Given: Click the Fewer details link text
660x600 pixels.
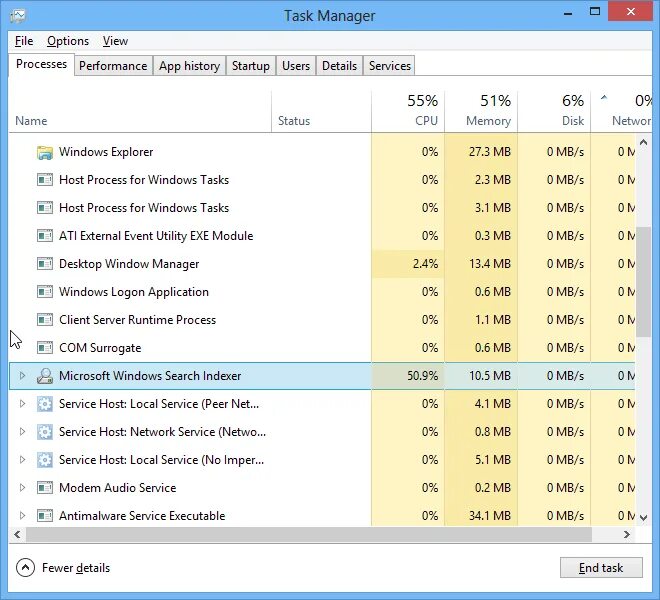Looking at the screenshot, I should click(76, 568).
